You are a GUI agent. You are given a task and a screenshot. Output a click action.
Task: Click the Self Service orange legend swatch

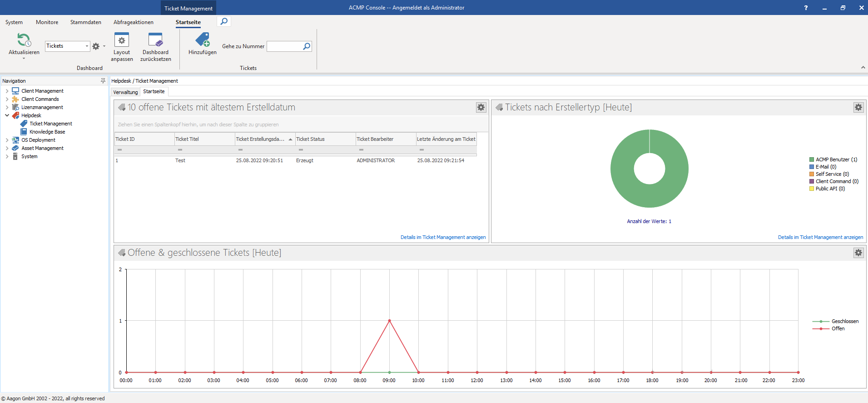click(x=812, y=174)
